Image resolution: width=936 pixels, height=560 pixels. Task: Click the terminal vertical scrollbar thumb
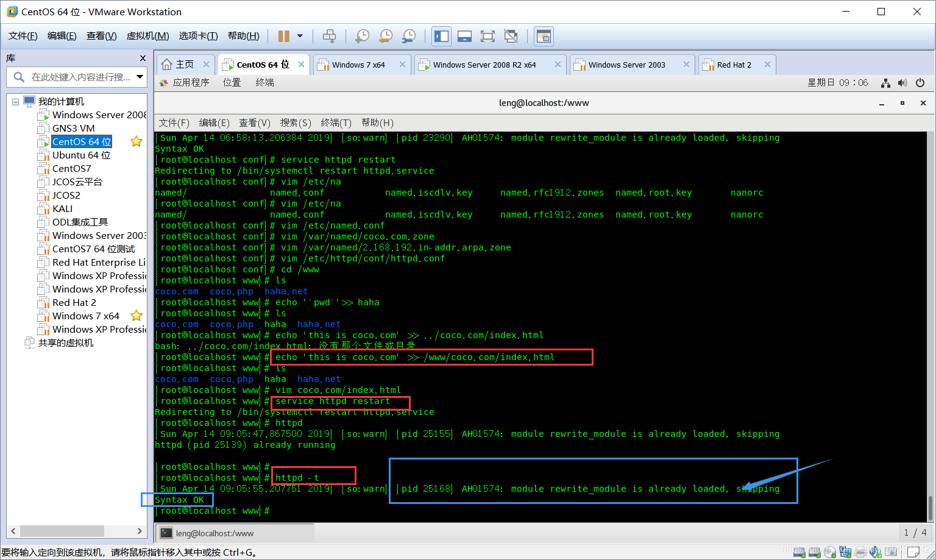coord(930,508)
